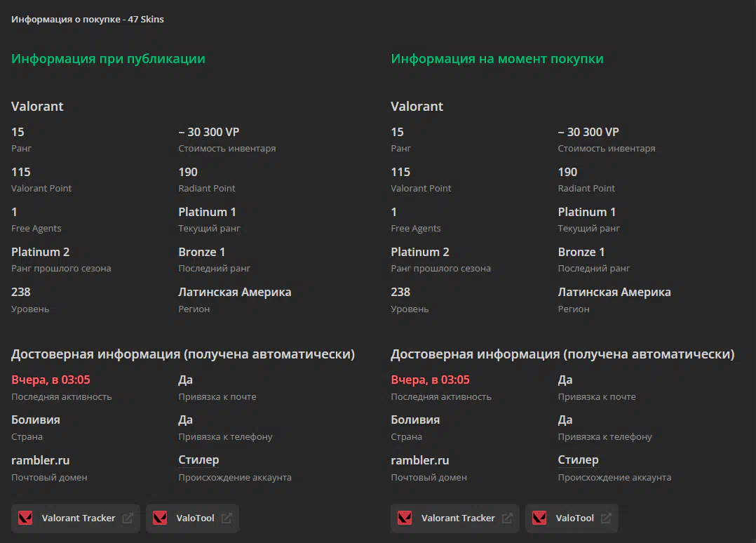Click Valorant logo icon in left ValoTool button

tap(160, 518)
